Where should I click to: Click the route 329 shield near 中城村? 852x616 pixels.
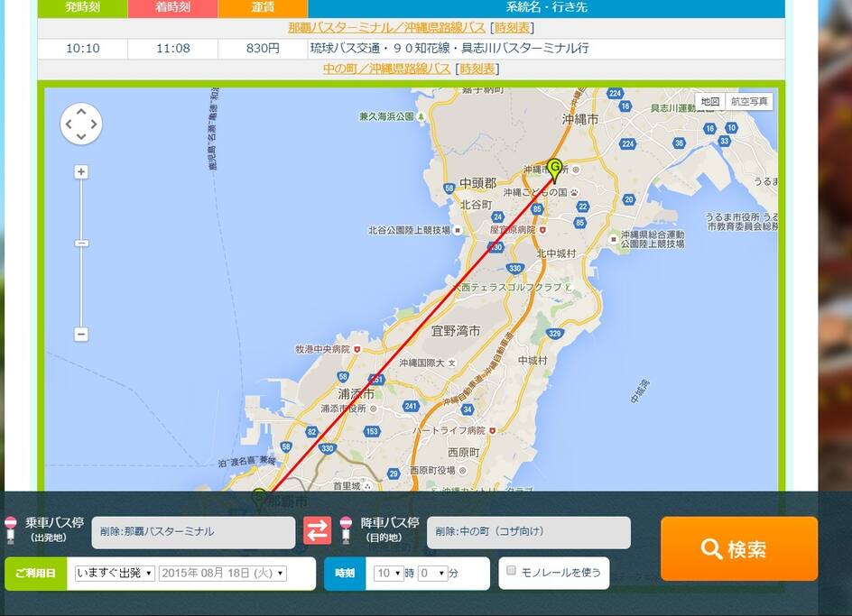(x=554, y=334)
